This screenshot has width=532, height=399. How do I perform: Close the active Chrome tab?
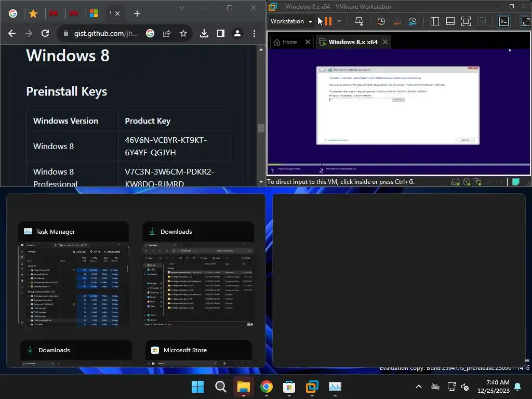(x=117, y=14)
